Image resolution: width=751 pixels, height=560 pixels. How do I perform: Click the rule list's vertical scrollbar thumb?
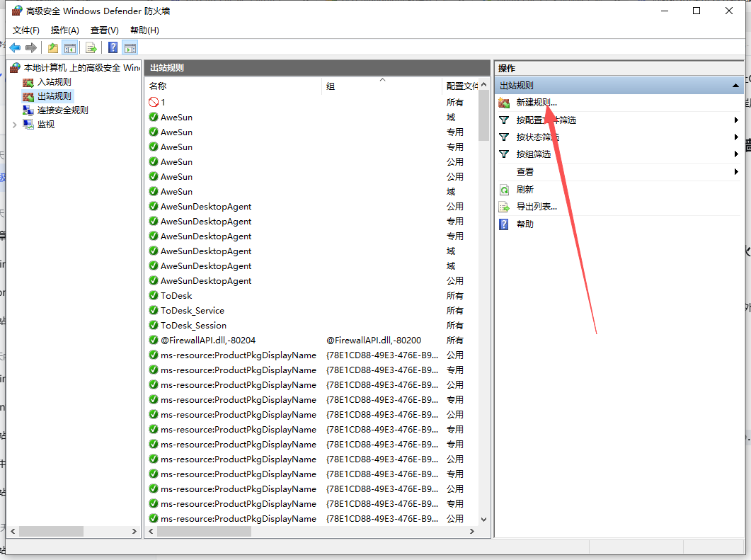point(483,117)
